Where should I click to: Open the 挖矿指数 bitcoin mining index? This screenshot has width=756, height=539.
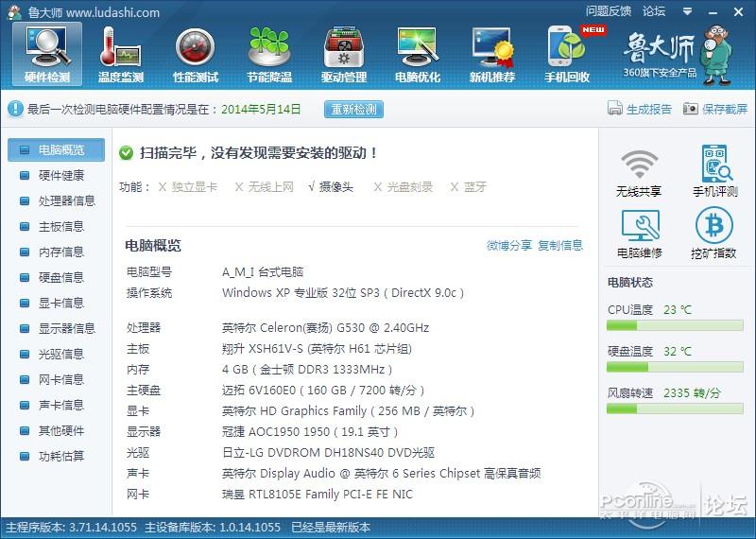714,234
